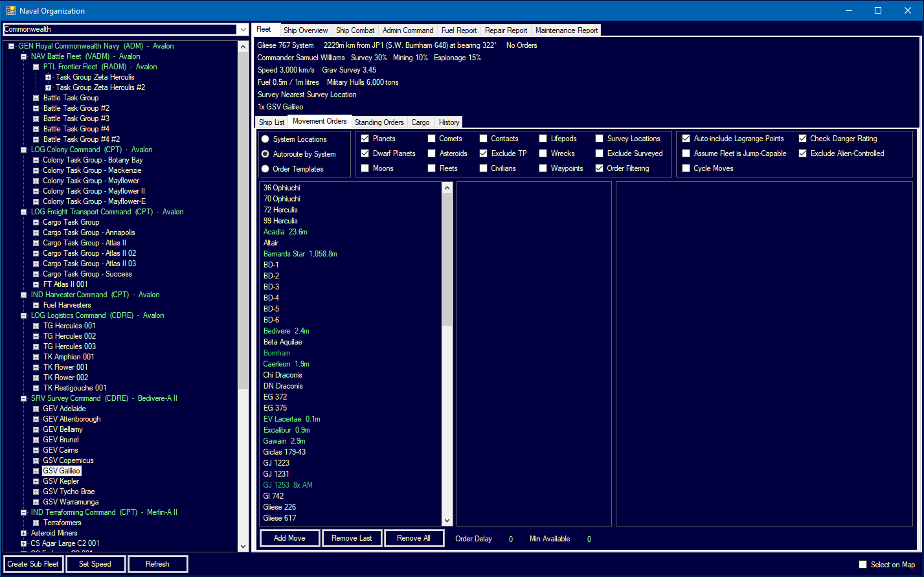924x577 pixels.
Task: Select TK Amphion 001 fleet
Action: [x=69, y=357]
